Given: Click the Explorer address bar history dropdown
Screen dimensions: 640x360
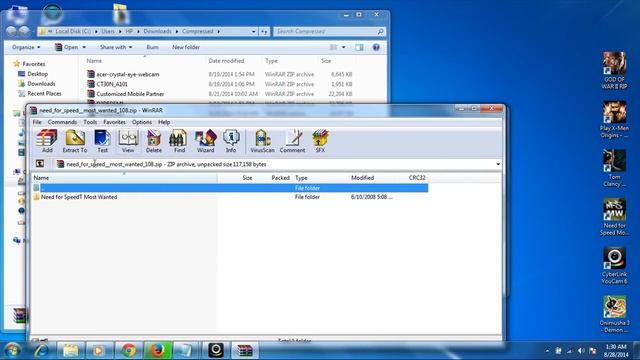Looking at the screenshot, I should pos(253,31).
